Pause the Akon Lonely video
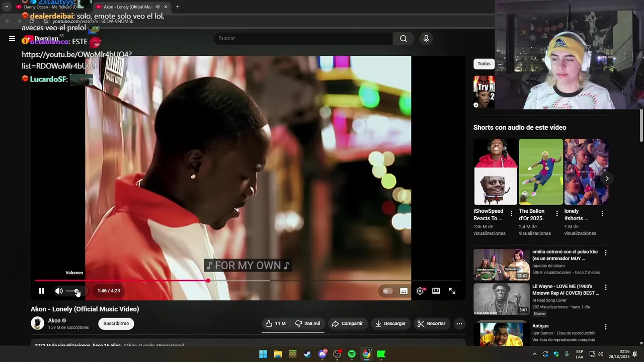 coord(41,291)
